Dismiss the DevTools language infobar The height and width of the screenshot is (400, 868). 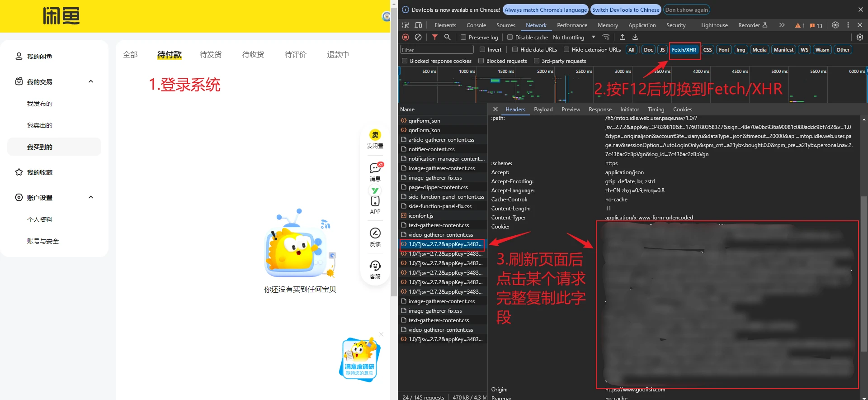click(860, 10)
